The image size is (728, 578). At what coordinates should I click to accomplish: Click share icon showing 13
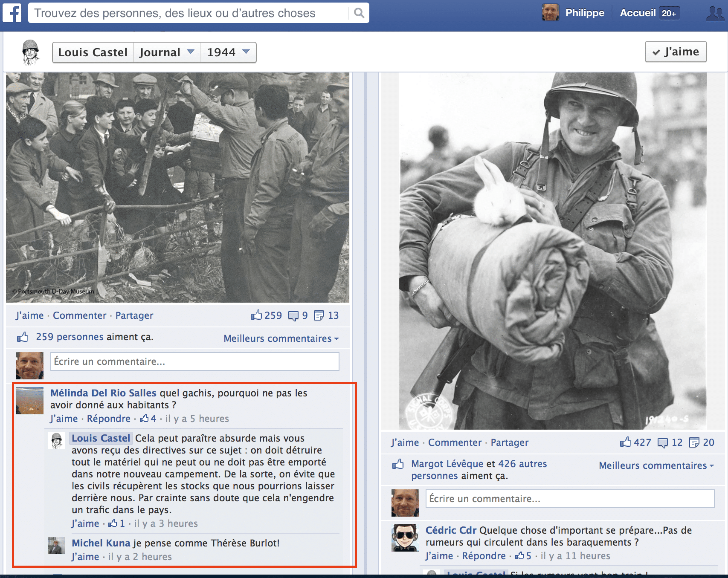319,316
